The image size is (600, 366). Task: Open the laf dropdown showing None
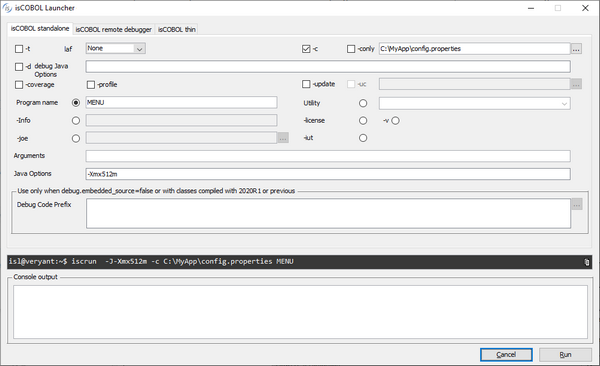coord(116,48)
